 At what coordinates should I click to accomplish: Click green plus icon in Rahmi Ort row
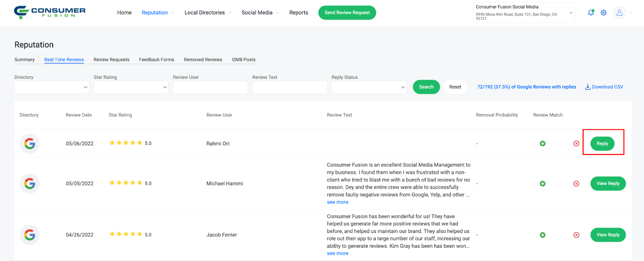(543, 144)
